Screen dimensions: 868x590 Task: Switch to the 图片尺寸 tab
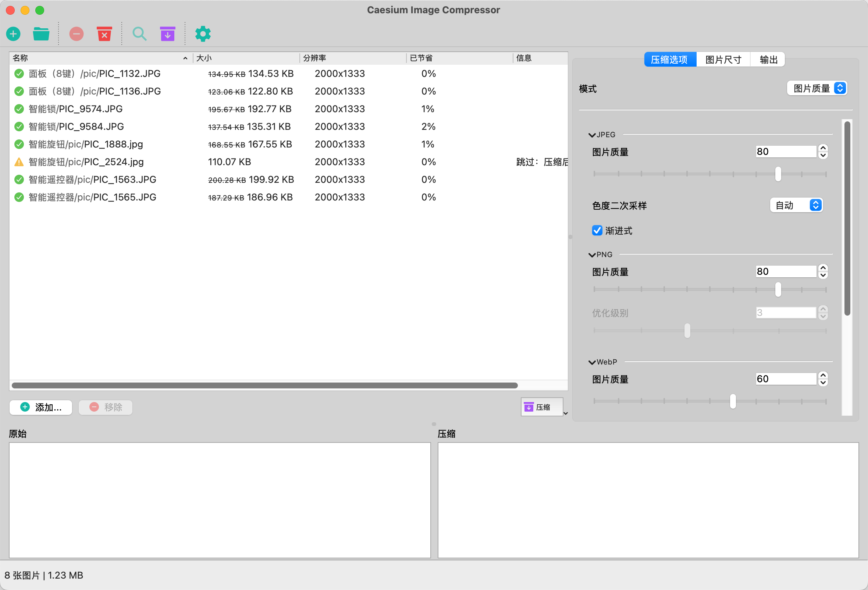coord(722,59)
